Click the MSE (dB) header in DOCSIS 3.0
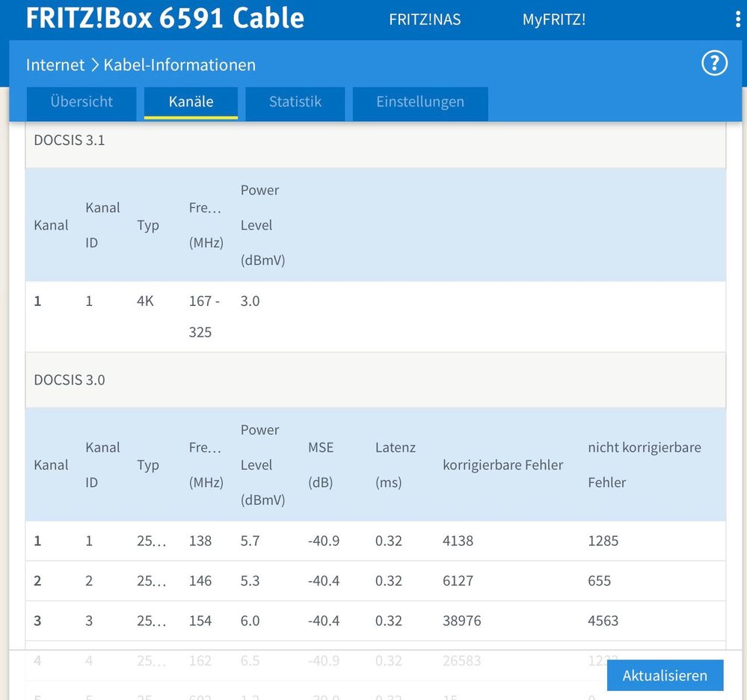The height and width of the screenshot is (700, 747). pos(321,464)
